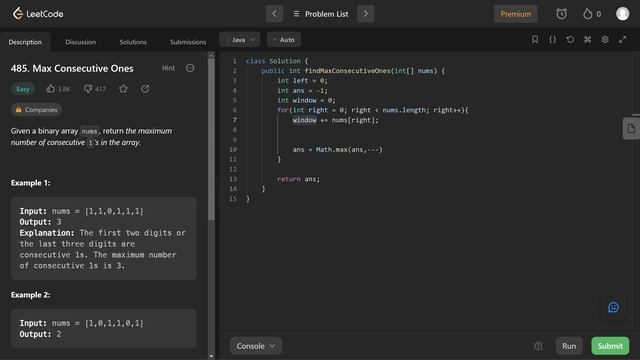Click the description panel scrollbar
The width and height of the screenshot is (640, 360).
pyautogui.click(x=211, y=139)
